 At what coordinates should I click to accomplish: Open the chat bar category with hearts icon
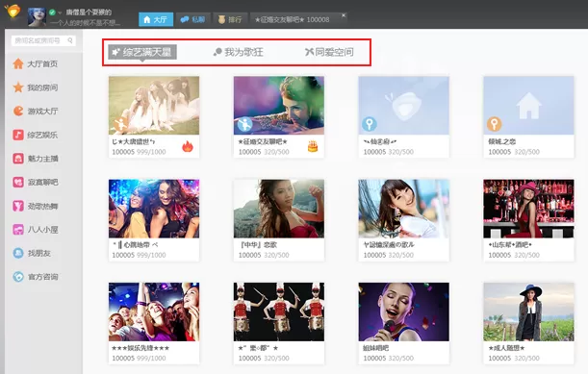18,182
